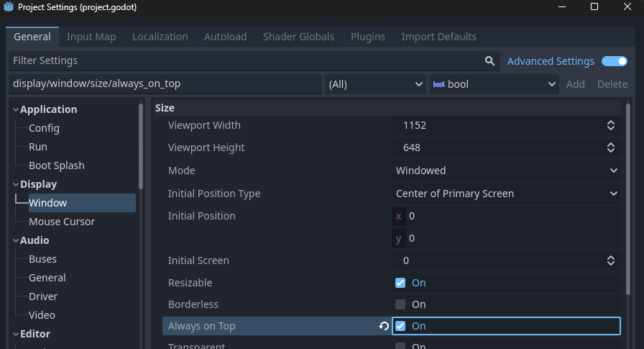Adjust the Initial Screen stepper arrows

[611, 260]
